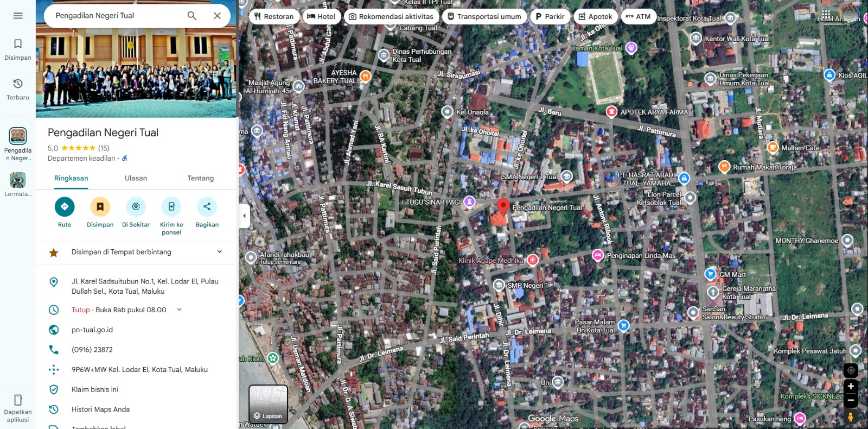The height and width of the screenshot is (429, 868).
Task: Click AYESHA BAKERY TUAL map marker
Action: click(x=366, y=76)
